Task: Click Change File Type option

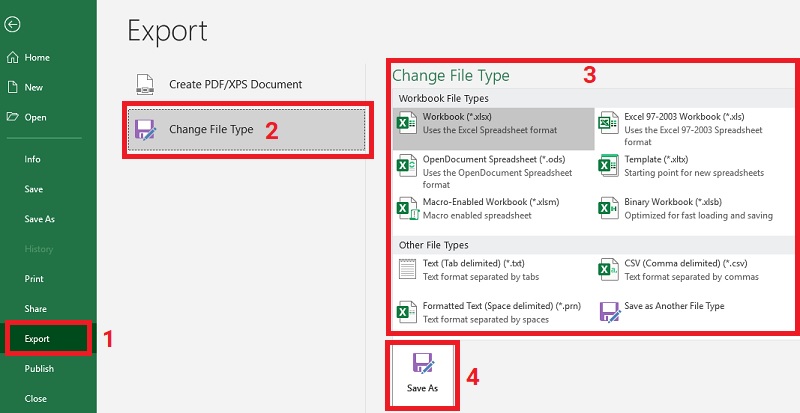Action: click(247, 130)
